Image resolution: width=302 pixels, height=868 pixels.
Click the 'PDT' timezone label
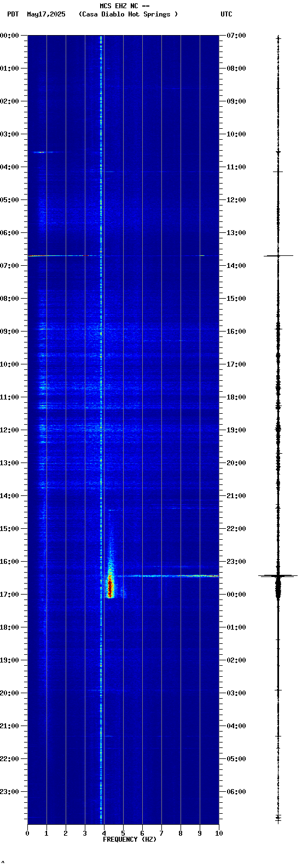tap(13, 14)
